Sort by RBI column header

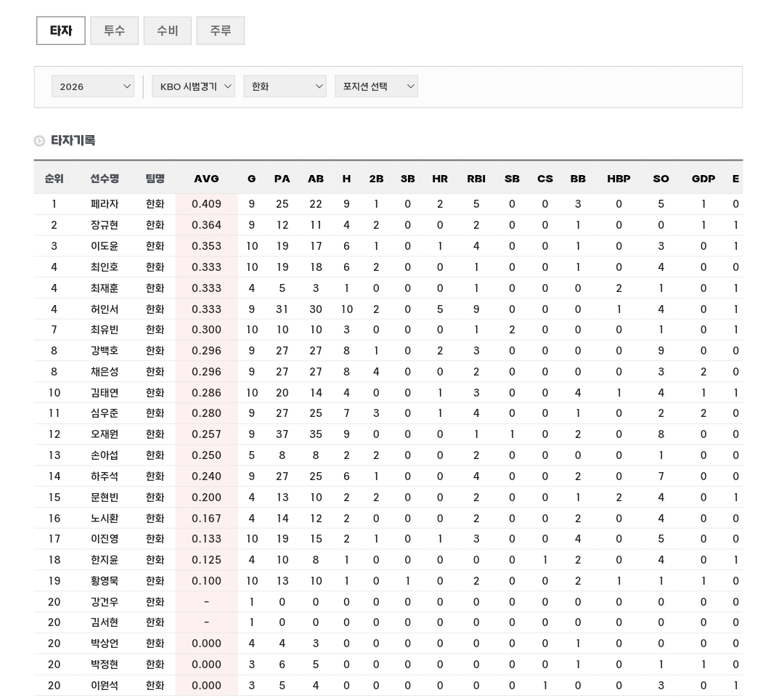(x=476, y=179)
